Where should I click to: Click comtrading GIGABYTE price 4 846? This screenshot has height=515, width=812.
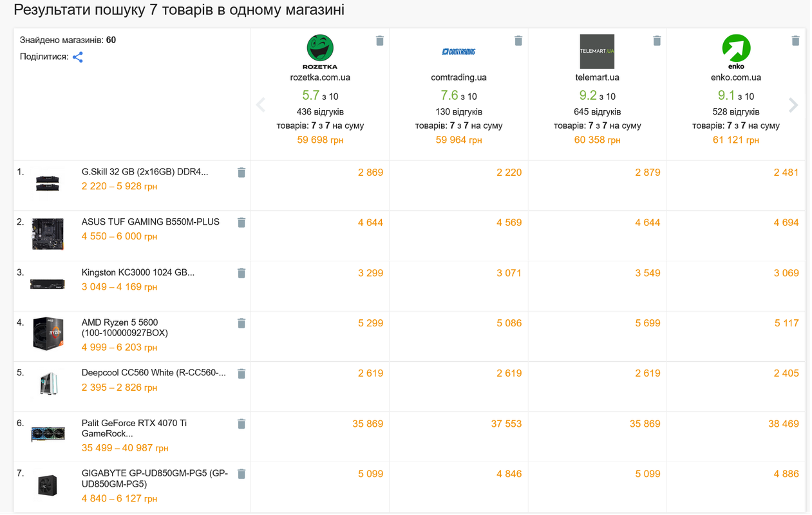(x=509, y=474)
